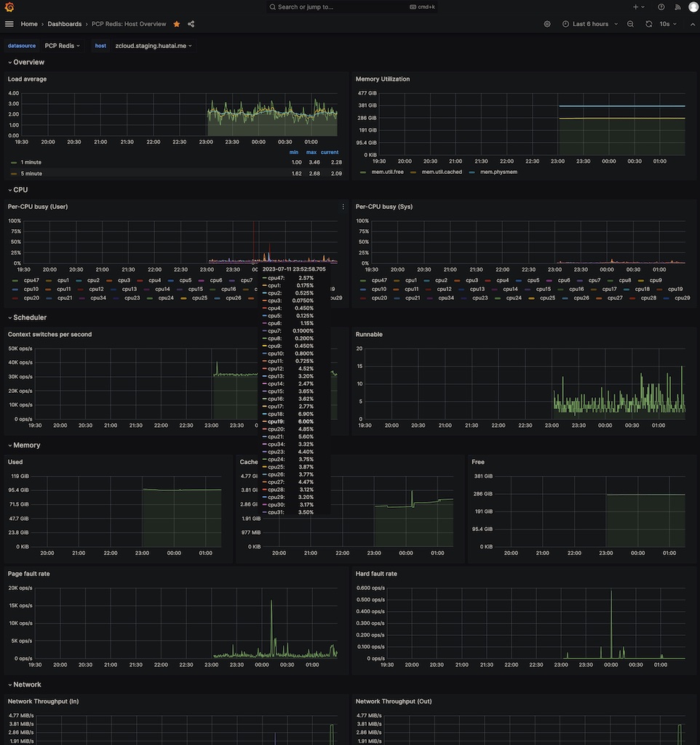Open the Network Throughput (Out) panel title

394,701
